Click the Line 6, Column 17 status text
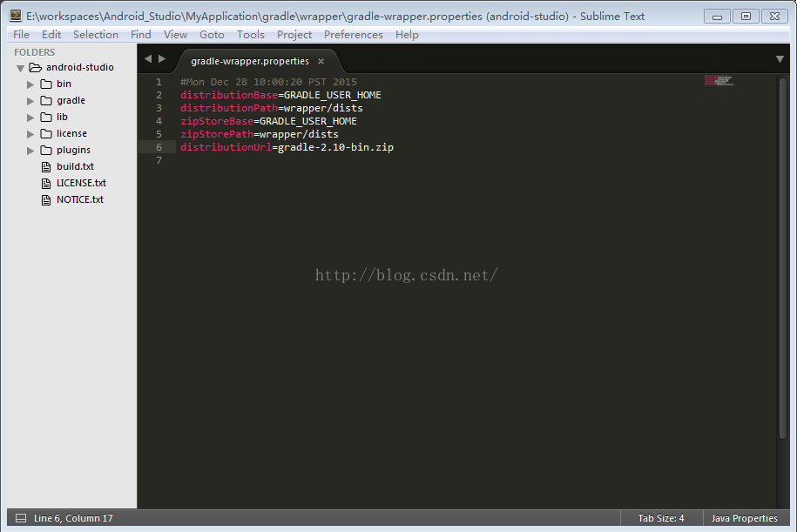The width and height of the screenshot is (797, 532). click(x=73, y=518)
